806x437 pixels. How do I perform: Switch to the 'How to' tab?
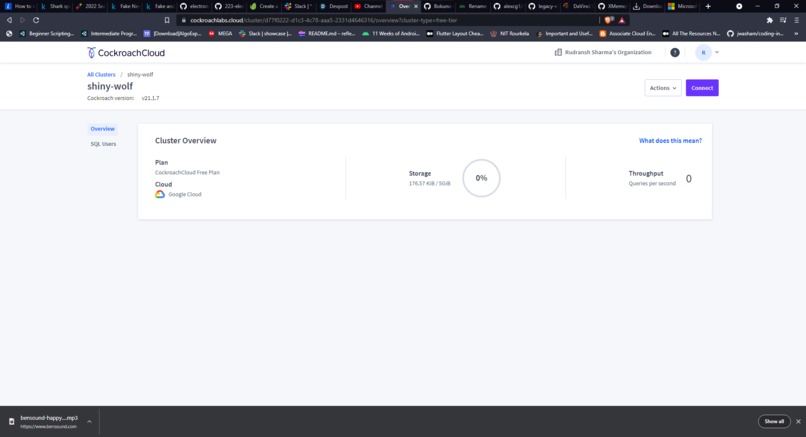(x=19, y=6)
